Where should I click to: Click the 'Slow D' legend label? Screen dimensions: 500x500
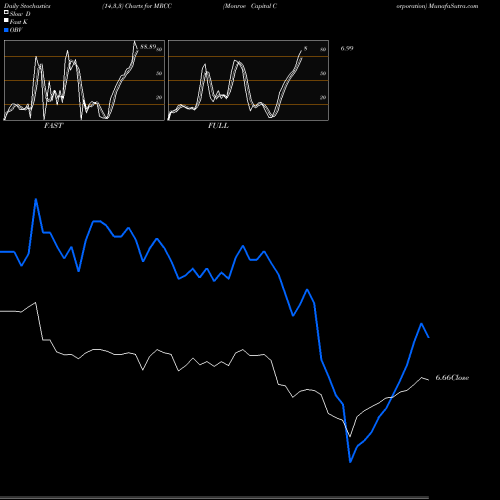pyautogui.click(x=20, y=14)
